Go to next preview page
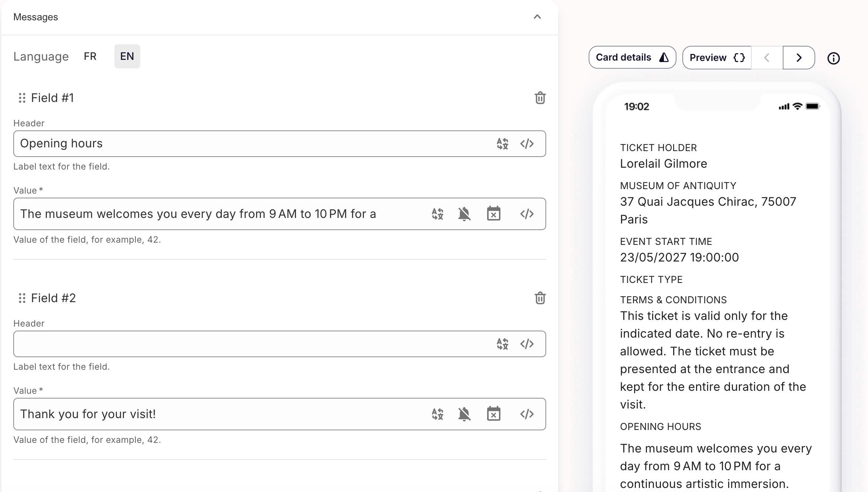Viewport: 868px width, 492px height. click(x=799, y=58)
